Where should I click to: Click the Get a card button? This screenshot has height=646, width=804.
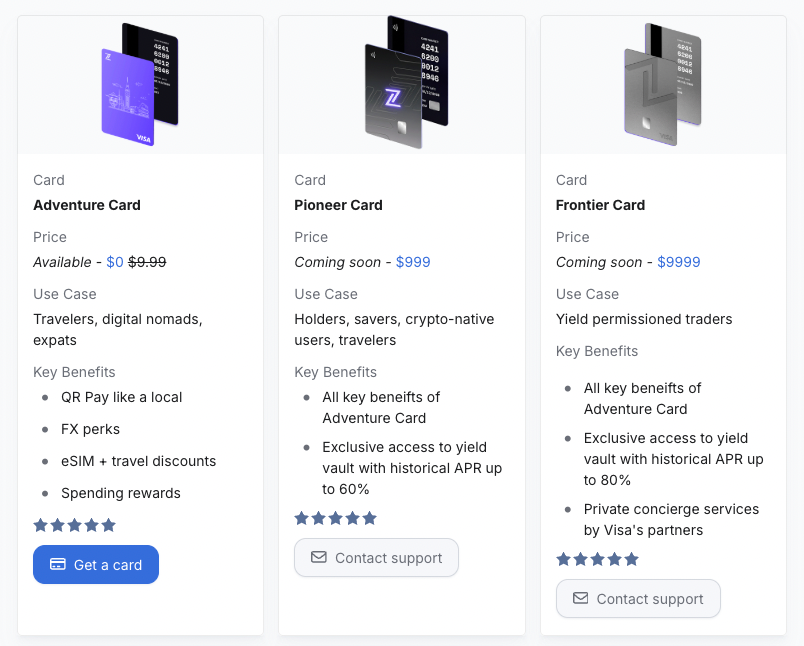click(x=96, y=565)
